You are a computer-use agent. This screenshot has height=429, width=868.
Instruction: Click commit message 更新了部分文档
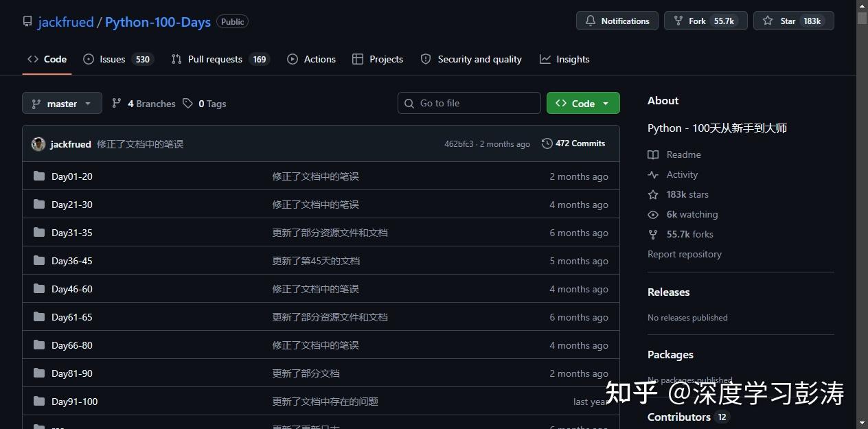coord(306,373)
